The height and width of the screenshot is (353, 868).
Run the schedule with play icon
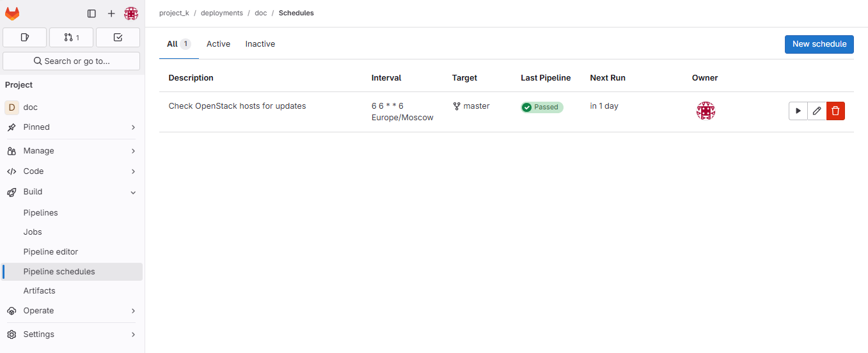798,111
